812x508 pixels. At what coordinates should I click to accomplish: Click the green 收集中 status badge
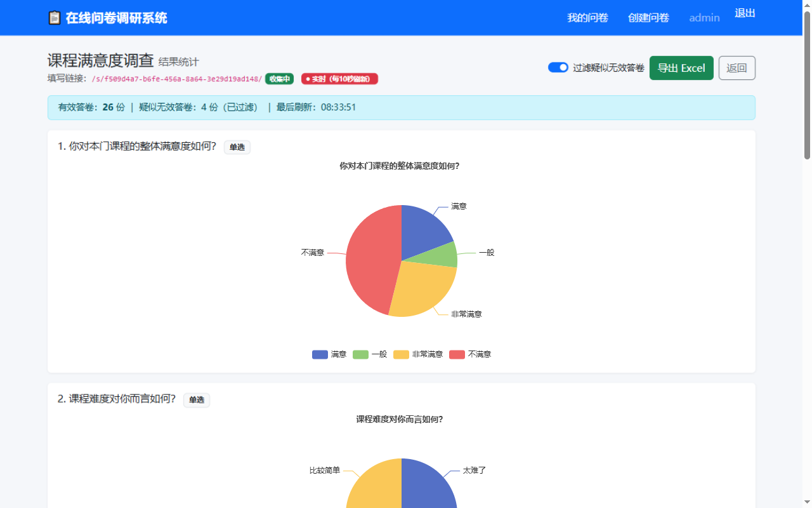279,79
